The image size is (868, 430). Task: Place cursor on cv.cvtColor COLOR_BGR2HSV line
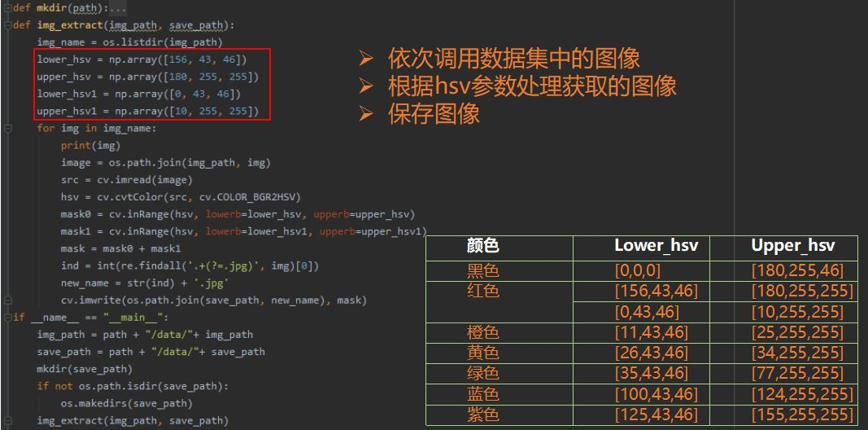pos(181,197)
